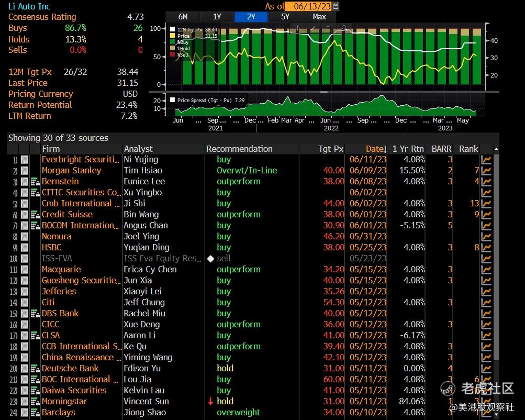Viewport: 525px width, 420px height.
Task: Open Credit Suisse locked research report icon
Action: click(x=35, y=214)
